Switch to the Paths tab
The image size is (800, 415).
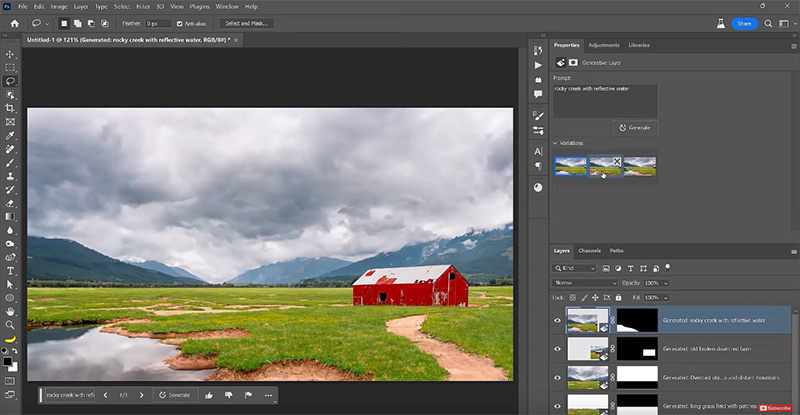[616, 251]
